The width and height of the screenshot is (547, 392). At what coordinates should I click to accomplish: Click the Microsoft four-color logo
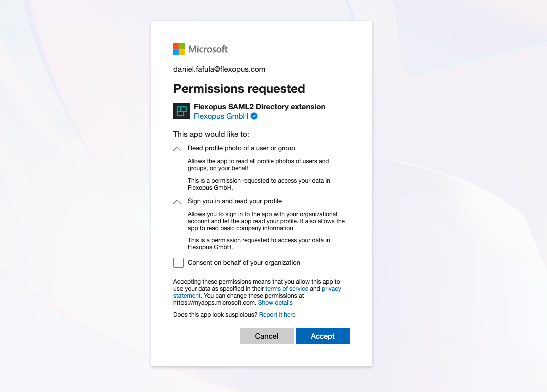coord(179,49)
